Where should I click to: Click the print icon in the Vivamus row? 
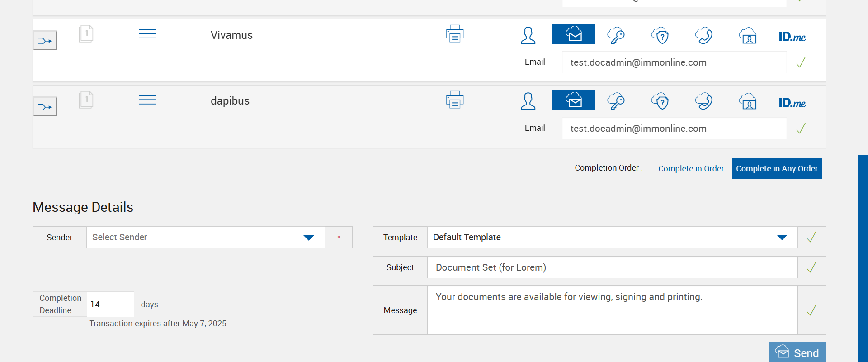[455, 34]
